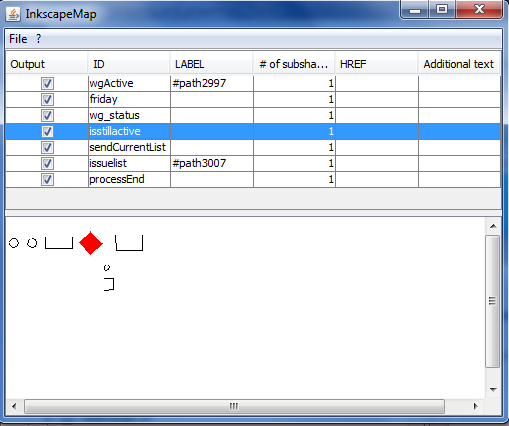The height and width of the screenshot is (426, 509).
Task: Click the LABEL column header
Action: pyautogui.click(x=212, y=64)
